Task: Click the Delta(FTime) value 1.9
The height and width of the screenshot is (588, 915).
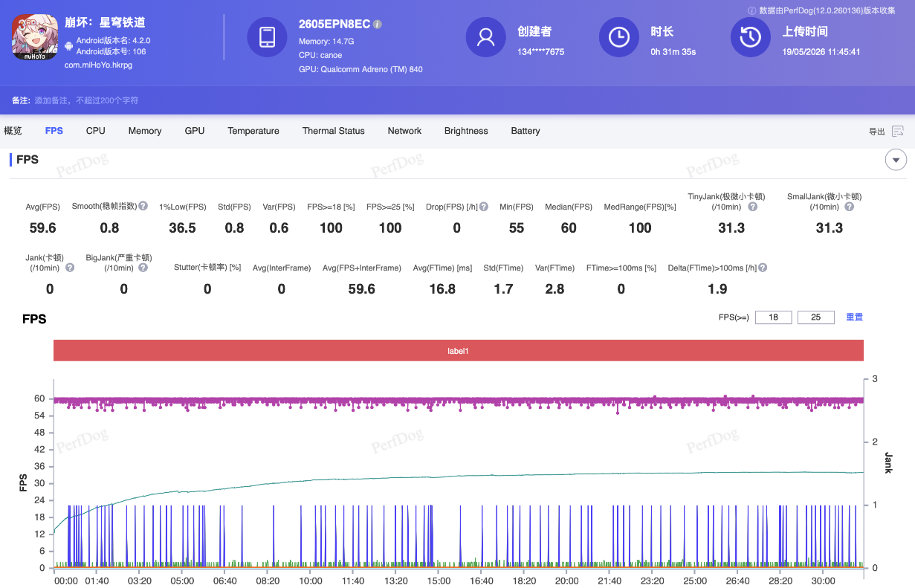Action: (x=717, y=289)
